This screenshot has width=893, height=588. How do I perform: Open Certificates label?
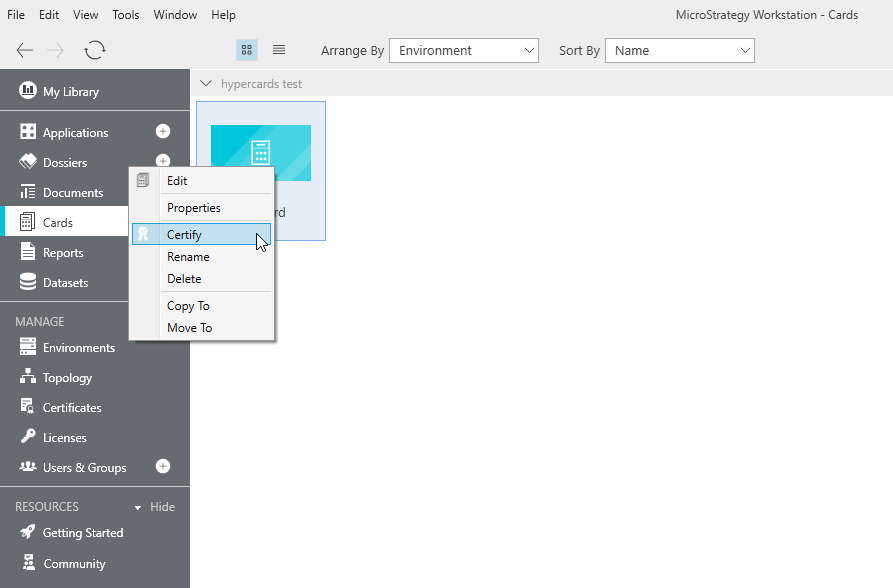click(x=72, y=408)
